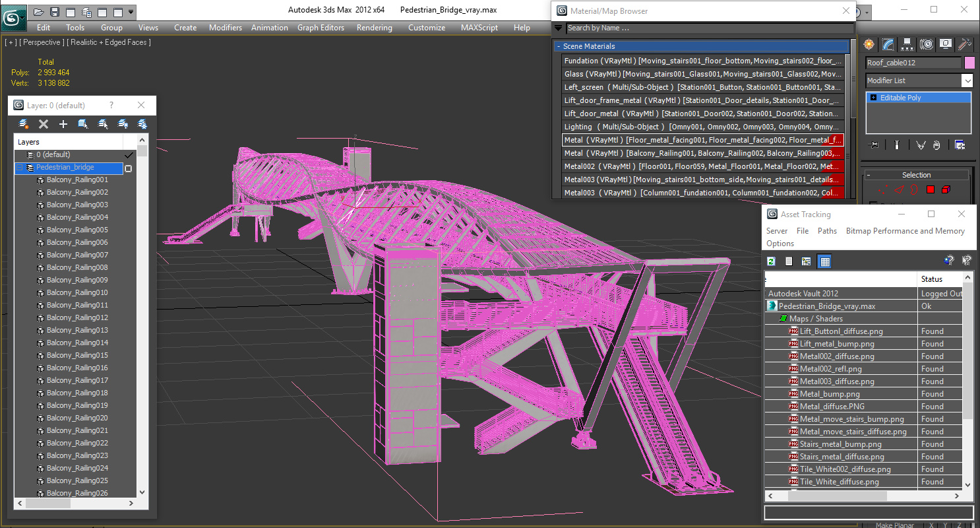The height and width of the screenshot is (528, 980).
Task: Click the pink object color swatch
Action: point(969,63)
